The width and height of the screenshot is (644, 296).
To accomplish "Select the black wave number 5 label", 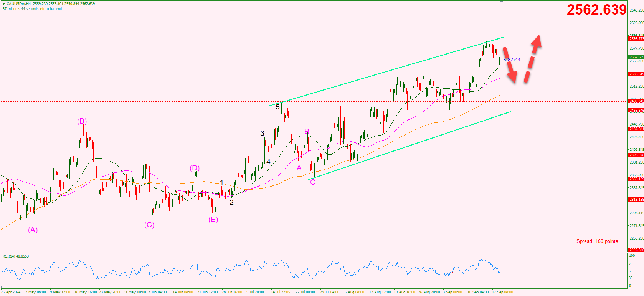I will pyautogui.click(x=277, y=107).
